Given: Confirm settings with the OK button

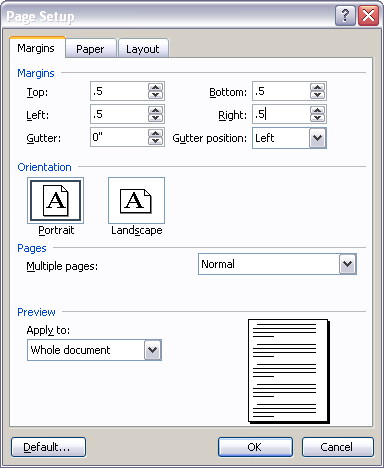Looking at the screenshot, I should (255, 447).
